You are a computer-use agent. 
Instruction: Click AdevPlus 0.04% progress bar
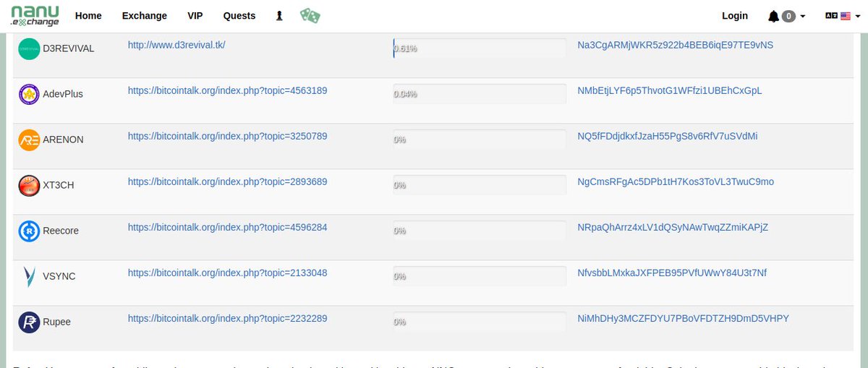click(x=480, y=94)
